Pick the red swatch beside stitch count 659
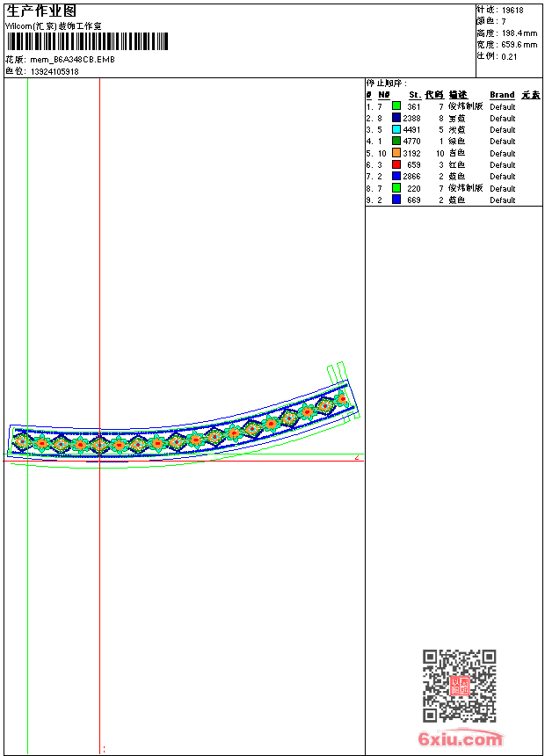The image size is (545, 756). tap(396, 164)
